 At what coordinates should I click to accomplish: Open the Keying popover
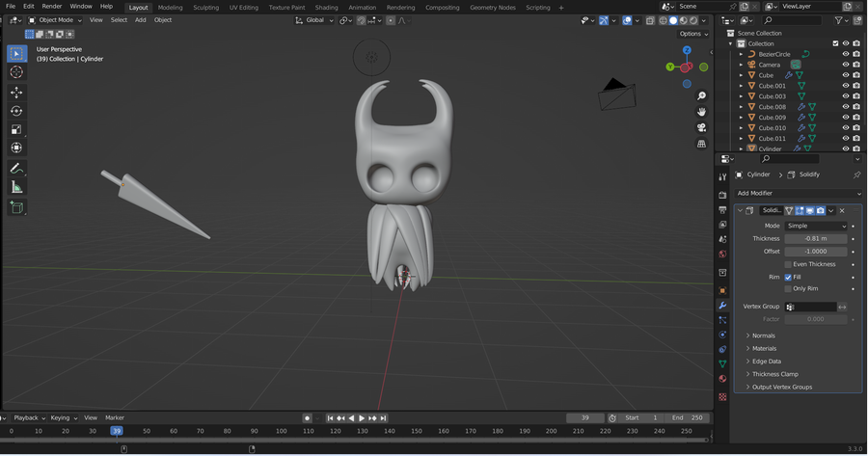64,417
